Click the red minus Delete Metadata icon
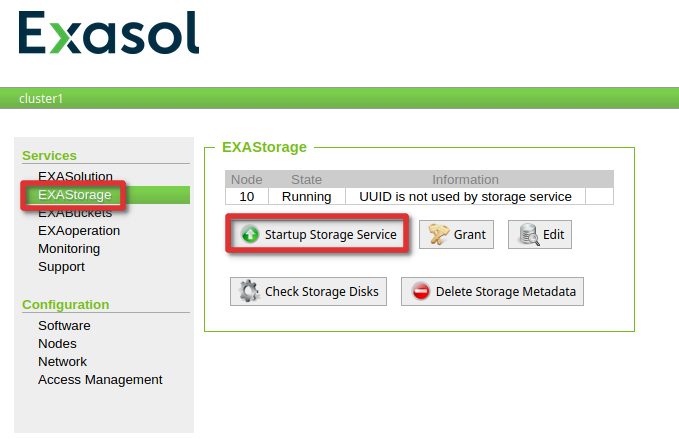Screen dimensions: 679x439 coord(421,291)
